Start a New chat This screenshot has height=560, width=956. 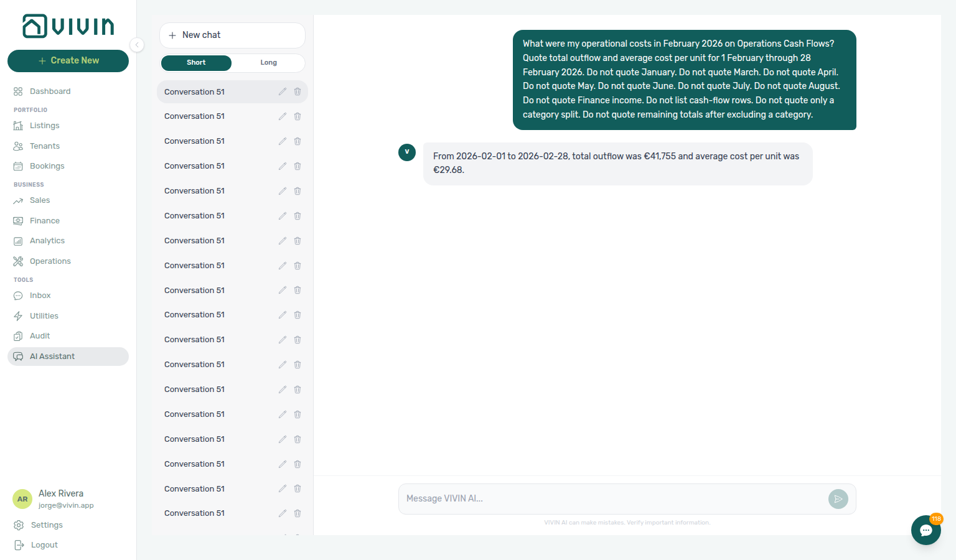232,35
